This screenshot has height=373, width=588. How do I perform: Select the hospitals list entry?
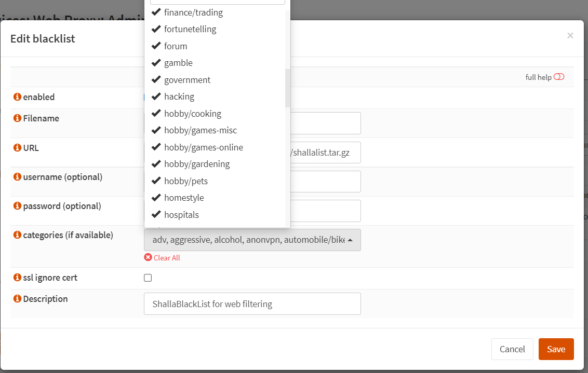tap(181, 215)
